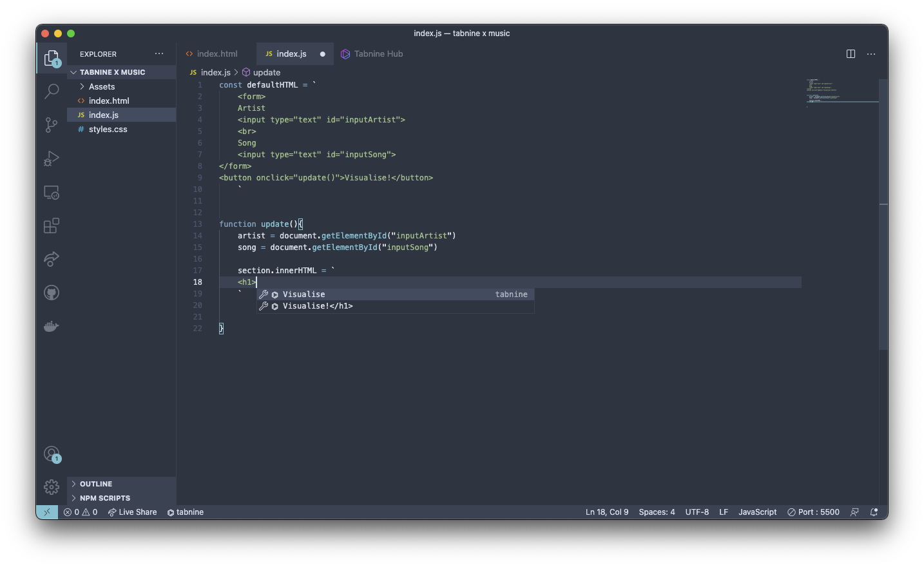Screen dimensions: 924x567
Task: Split the editor using the split icon
Action: point(851,54)
